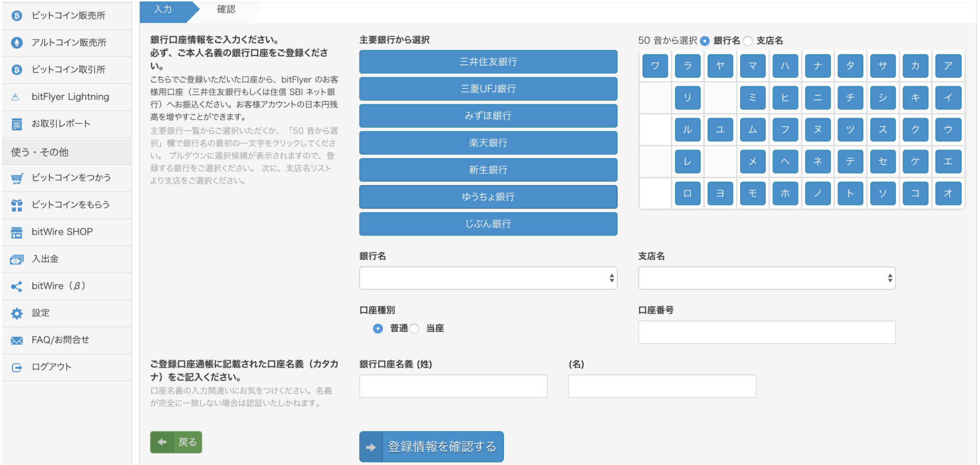Choose 普通 account type
The height and width of the screenshot is (465, 980).
[x=378, y=328]
